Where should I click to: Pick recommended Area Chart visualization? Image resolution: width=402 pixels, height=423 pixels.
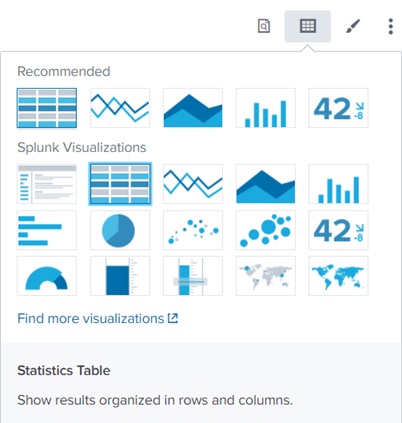coord(193,108)
